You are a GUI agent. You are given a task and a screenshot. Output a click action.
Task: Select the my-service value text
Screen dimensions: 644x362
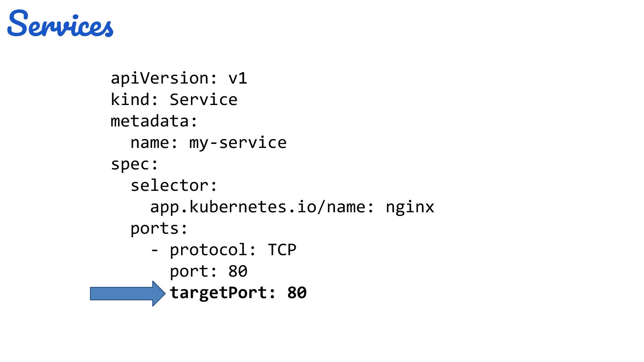pos(238,143)
